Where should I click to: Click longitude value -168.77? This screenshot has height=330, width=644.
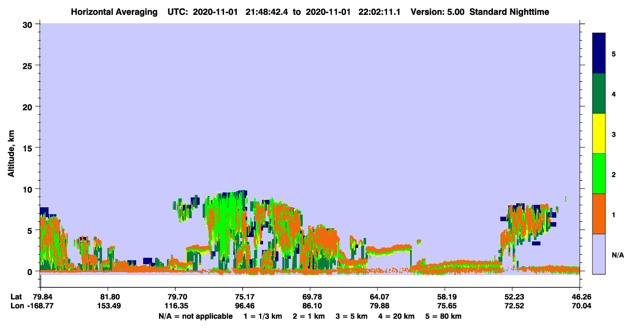(40, 306)
